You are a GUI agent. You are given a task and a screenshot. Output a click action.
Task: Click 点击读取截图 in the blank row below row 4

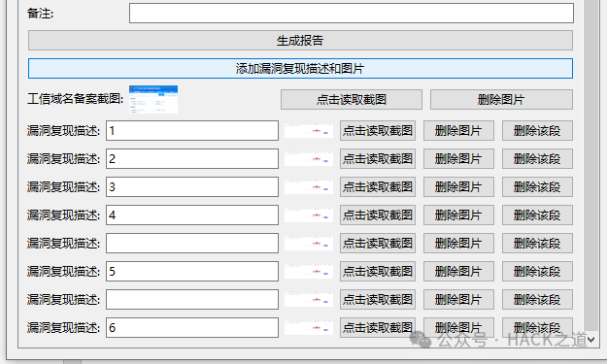tap(378, 244)
